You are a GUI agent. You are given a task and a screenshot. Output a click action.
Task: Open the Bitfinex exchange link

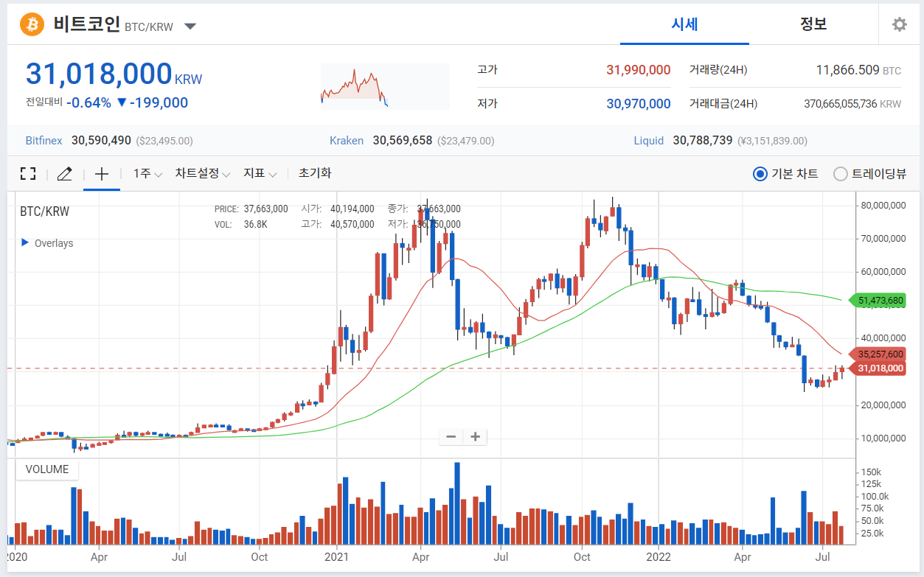[44, 140]
